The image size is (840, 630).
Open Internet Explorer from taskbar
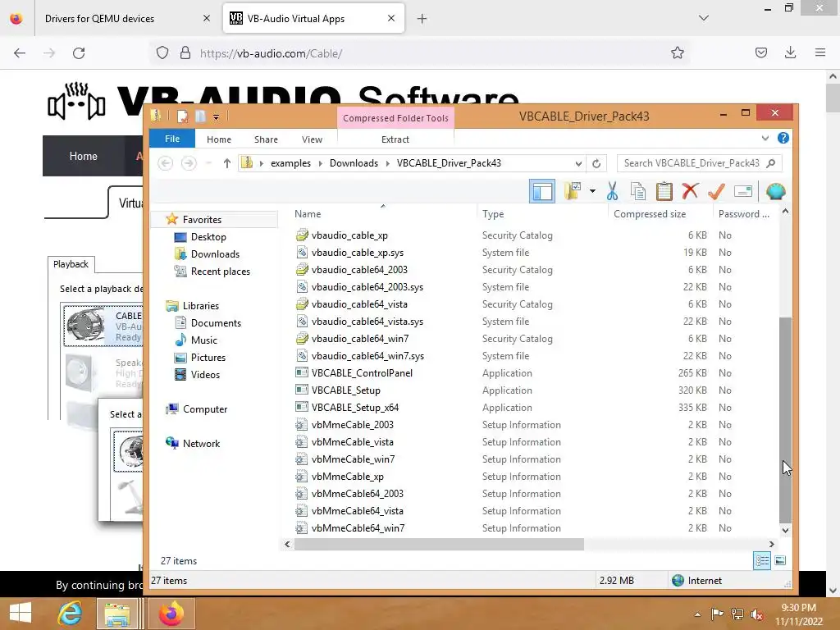click(x=71, y=614)
